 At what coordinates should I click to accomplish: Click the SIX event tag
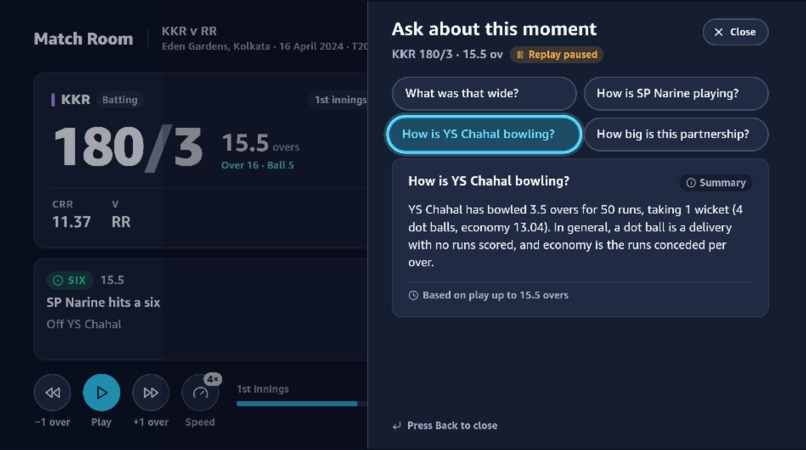coord(70,280)
